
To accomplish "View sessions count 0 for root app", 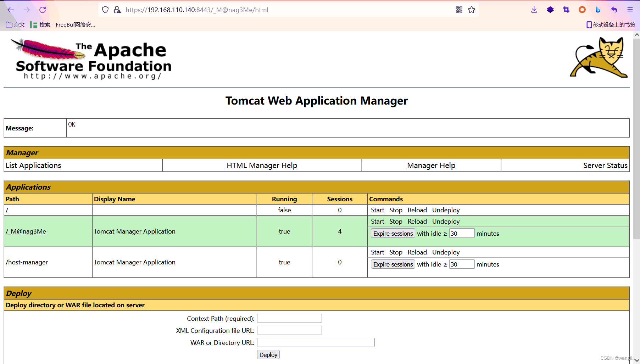I will pyautogui.click(x=340, y=210).
